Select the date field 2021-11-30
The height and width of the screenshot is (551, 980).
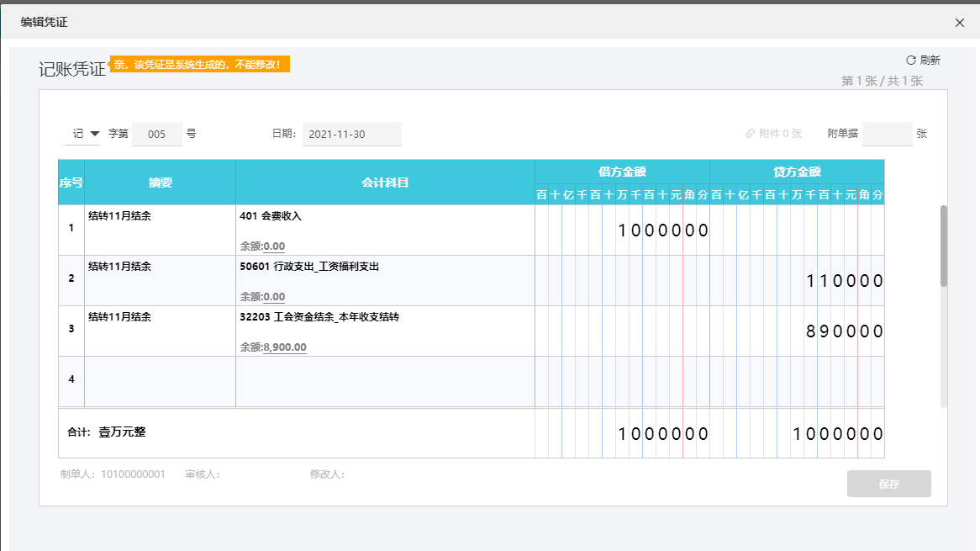(351, 134)
